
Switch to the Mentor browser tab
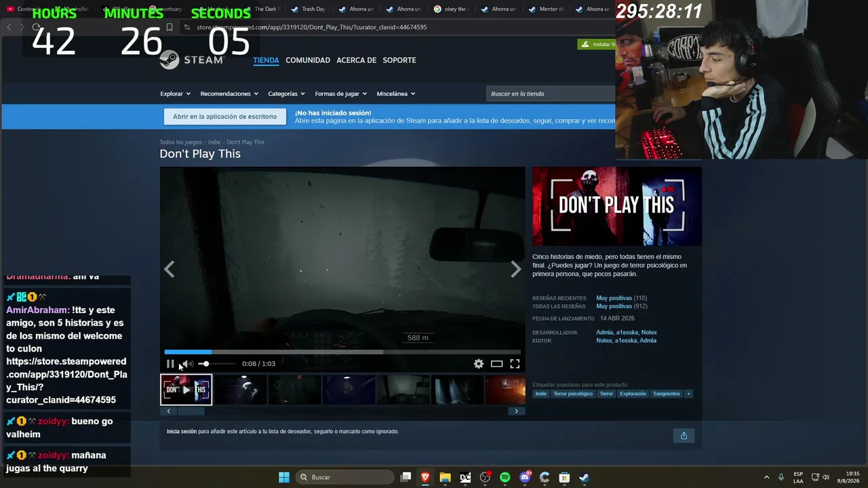coord(547,9)
